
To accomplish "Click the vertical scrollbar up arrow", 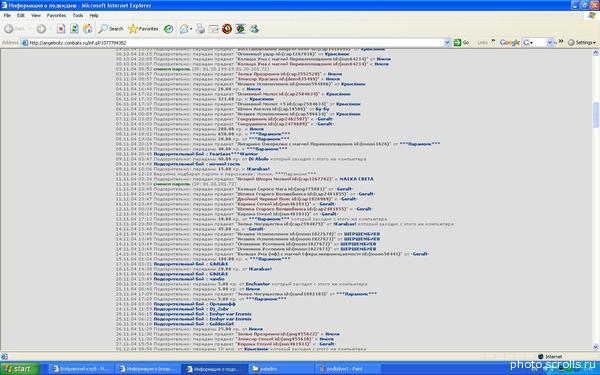I will click(595, 53).
